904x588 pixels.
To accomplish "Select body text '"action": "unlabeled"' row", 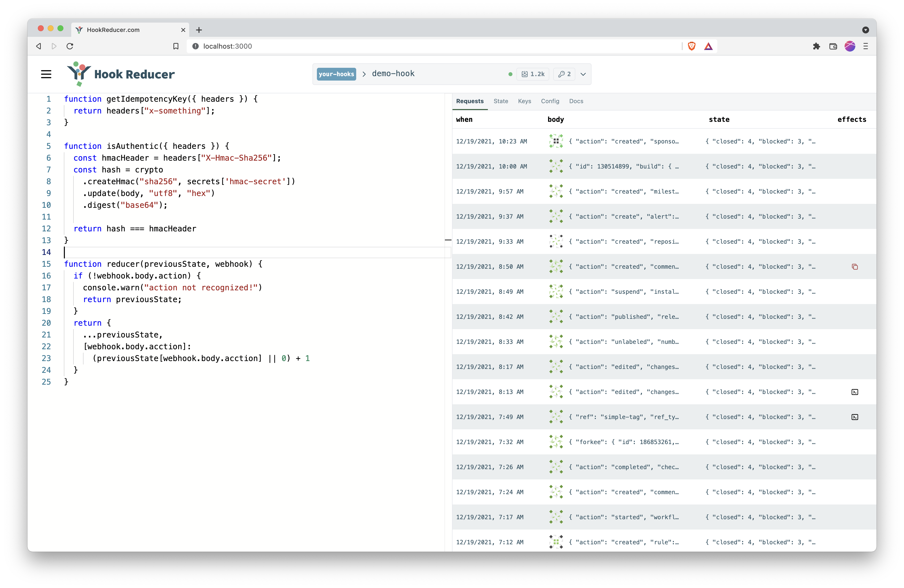I will click(x=624, y=342).
